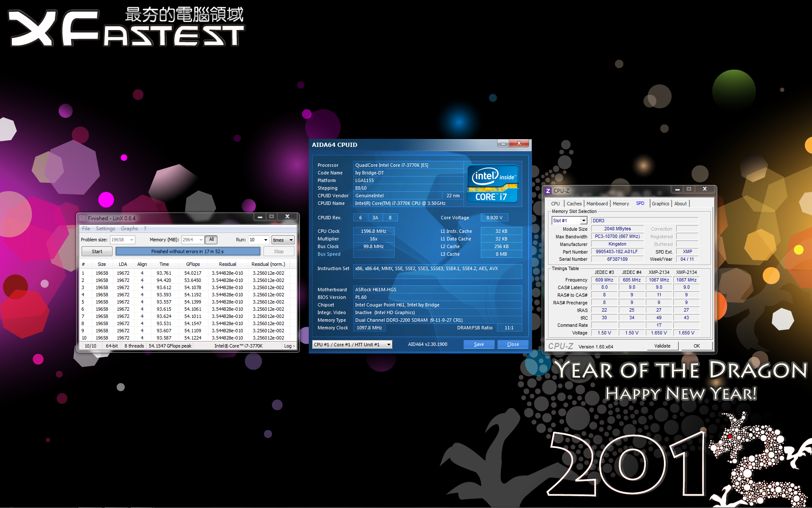Open the Slot #1 dropdown in CPU-Z
This screenshot has width=812, height=508.
point(583,221)
